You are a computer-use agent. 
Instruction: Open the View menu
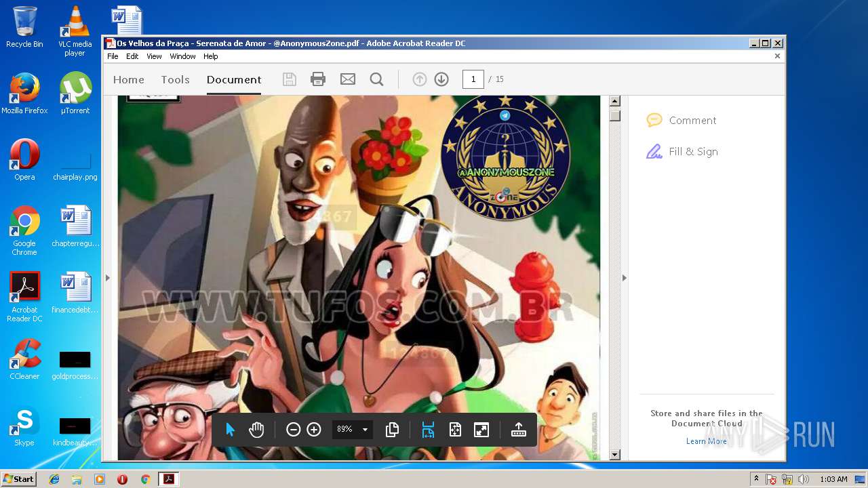tap(155, 56)
